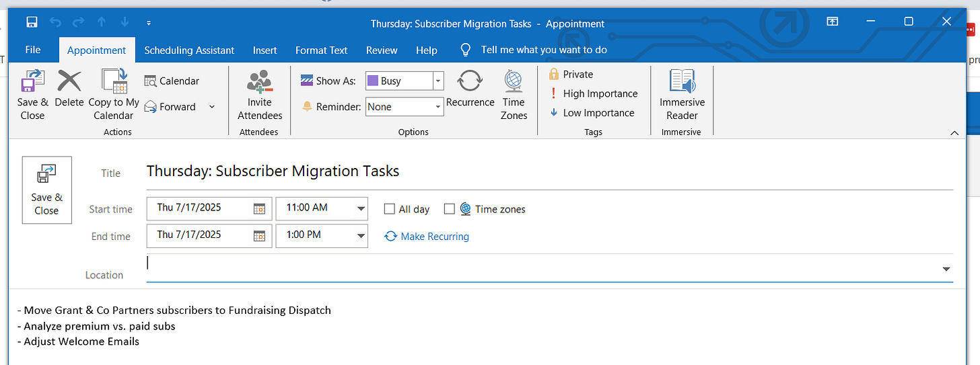Open the Start time calendar picker
The height and width of the screenshot is (365, 980).
coord(259,208)
